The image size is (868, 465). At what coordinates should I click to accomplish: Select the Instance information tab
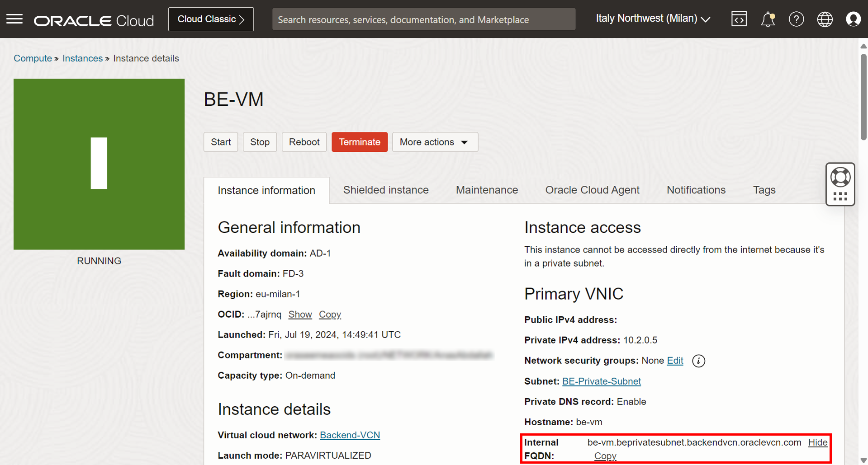click(266, 190)
